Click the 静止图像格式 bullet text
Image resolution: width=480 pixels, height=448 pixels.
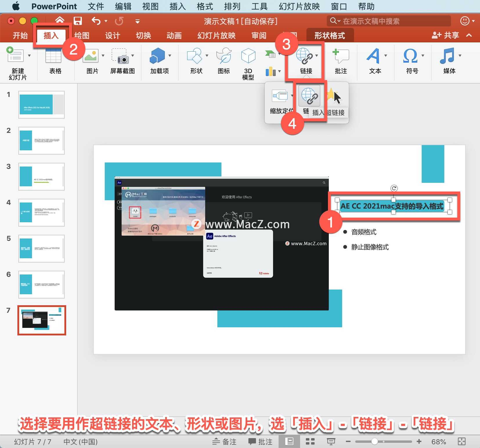pos(370,247)
